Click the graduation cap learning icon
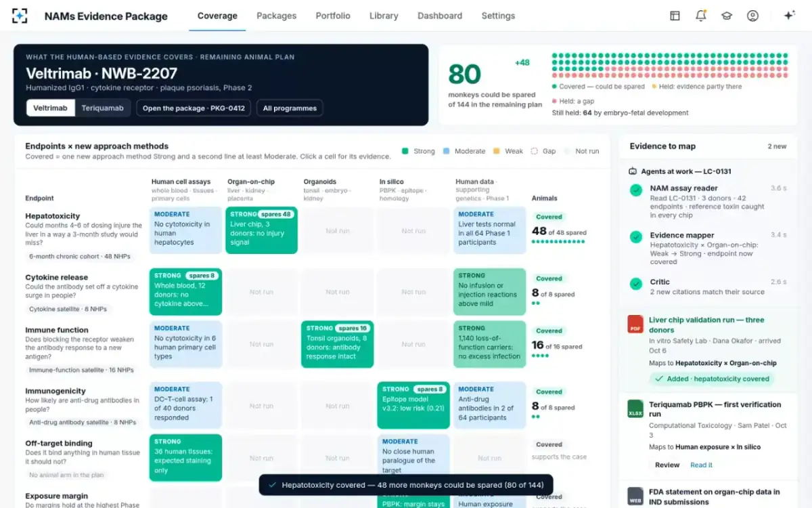Screen dimensions: 812x508 point(727,16)
